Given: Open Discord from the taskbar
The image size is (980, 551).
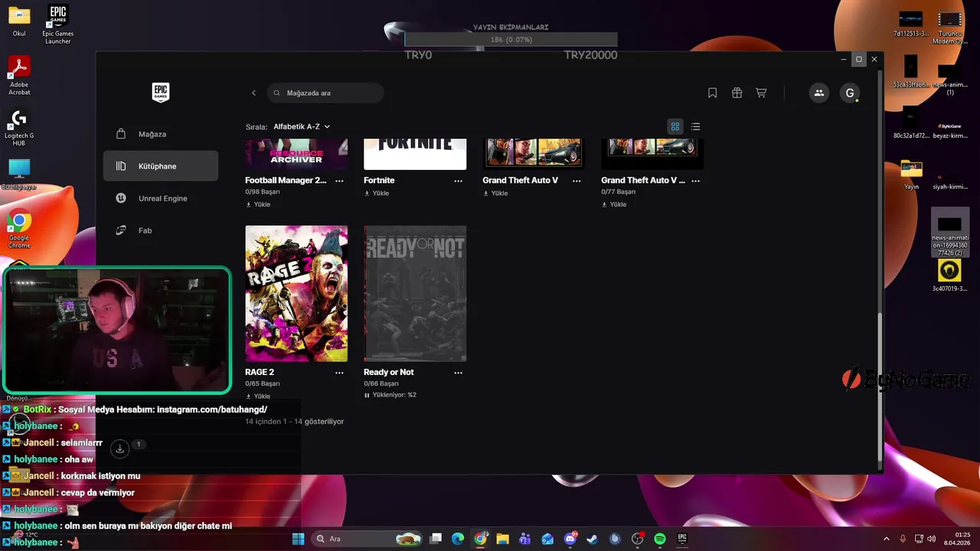Looking at the screenshot, I should (x=570, y=539).
